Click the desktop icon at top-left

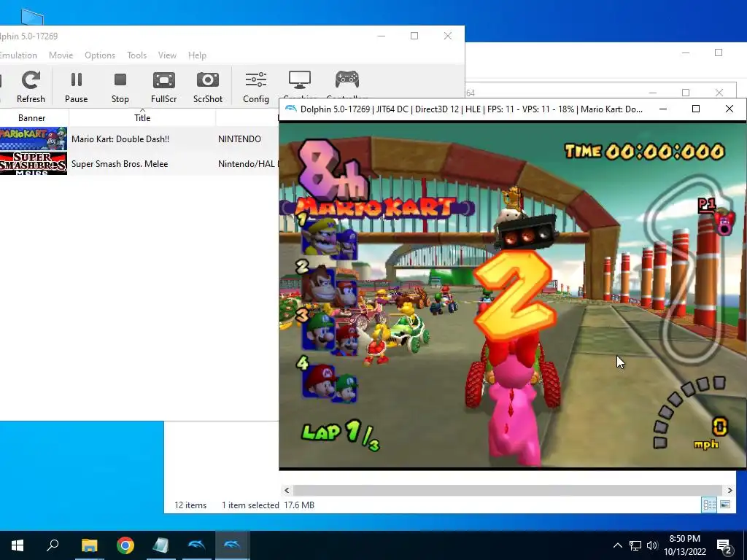click(x=32, y=17)
